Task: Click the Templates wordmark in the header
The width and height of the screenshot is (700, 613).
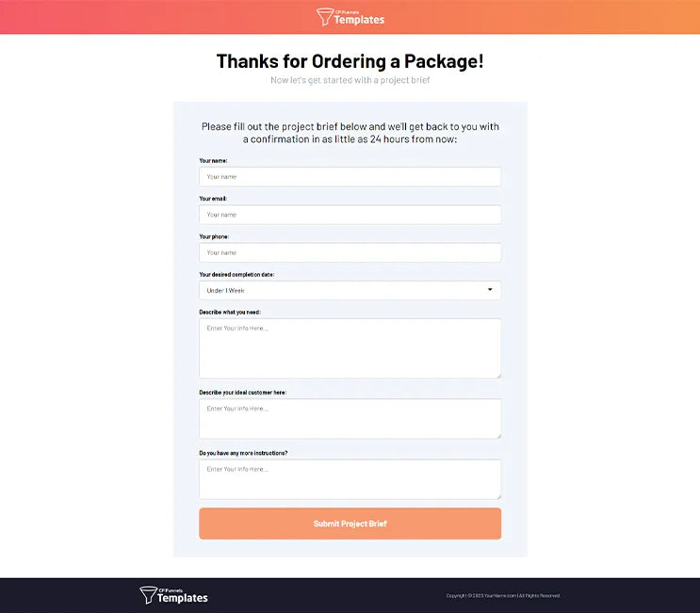Action: coord(359,19)
